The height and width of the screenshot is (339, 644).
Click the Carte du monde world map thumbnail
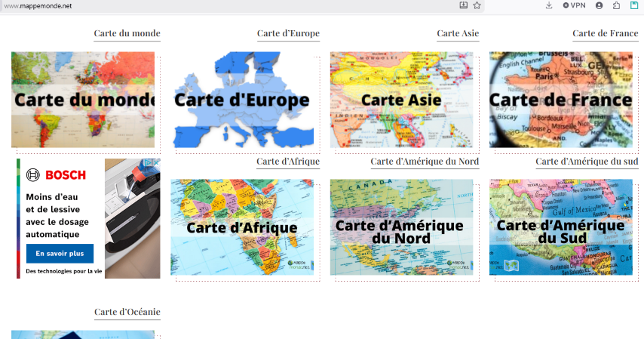tap(83, 100)
